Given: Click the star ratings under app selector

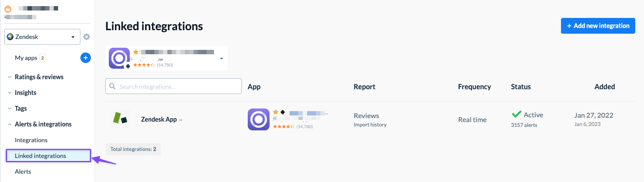Looking at the screenshot, I should point(144,65).
